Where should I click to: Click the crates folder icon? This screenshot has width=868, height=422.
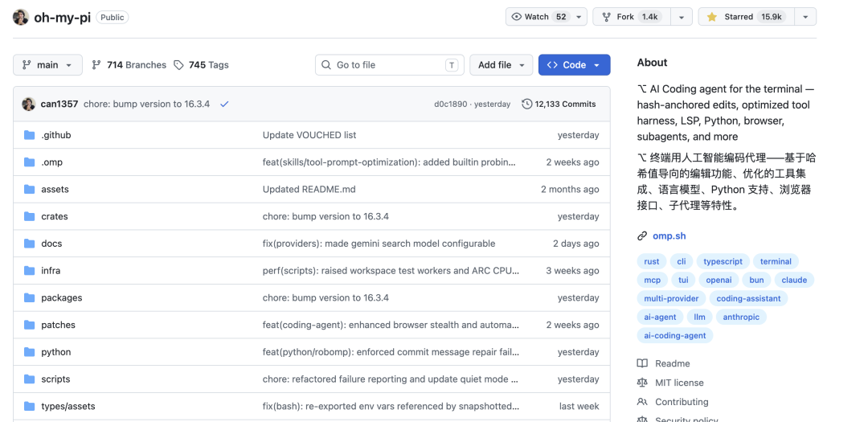click(30, 216)
